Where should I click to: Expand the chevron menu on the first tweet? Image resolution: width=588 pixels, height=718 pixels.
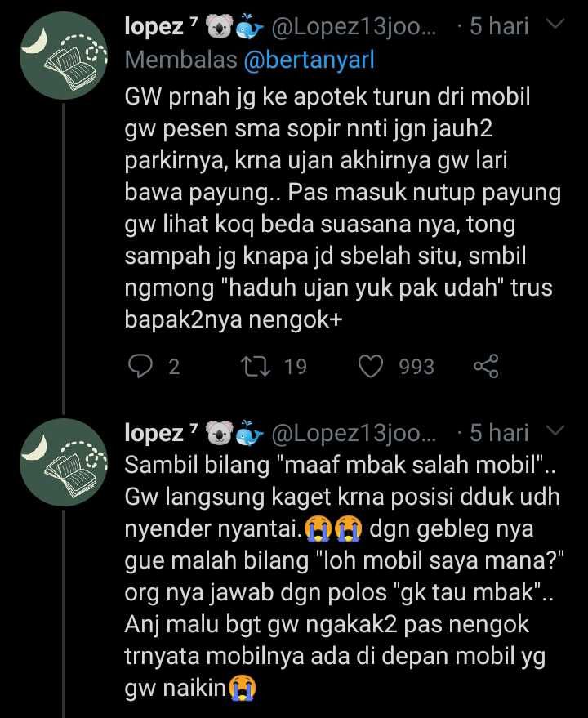(555, 25)
